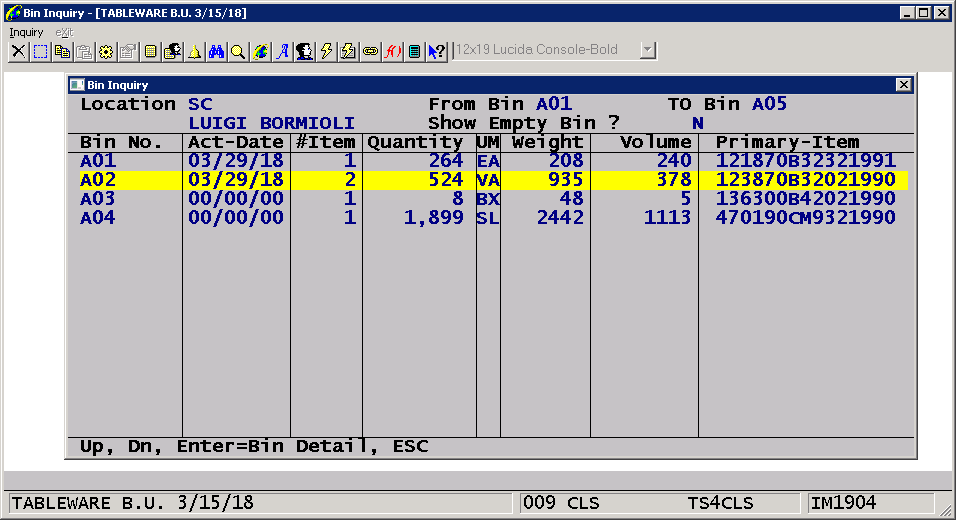Select the dashed rectangle selection tool
956x520 pixels.
[x=40, y=51]
